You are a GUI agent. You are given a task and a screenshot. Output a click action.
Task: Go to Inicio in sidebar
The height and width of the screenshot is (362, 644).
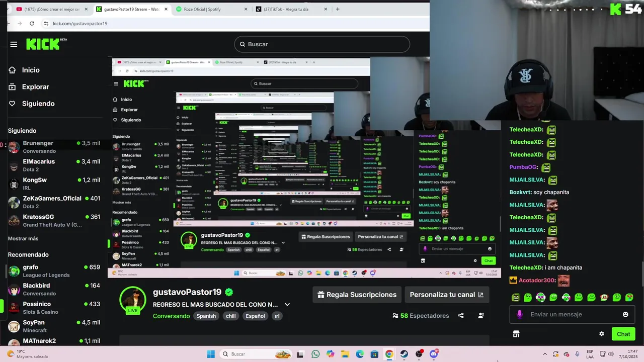click(31, 70)
